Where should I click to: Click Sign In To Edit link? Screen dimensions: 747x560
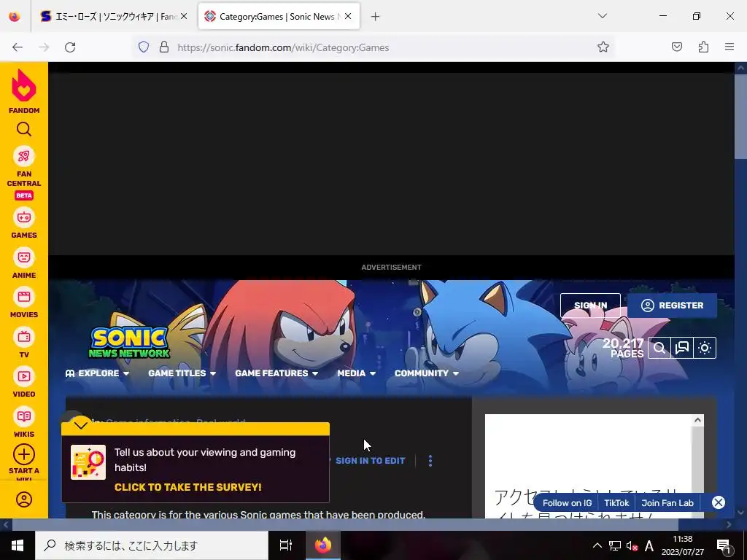[x=370, y=461]
